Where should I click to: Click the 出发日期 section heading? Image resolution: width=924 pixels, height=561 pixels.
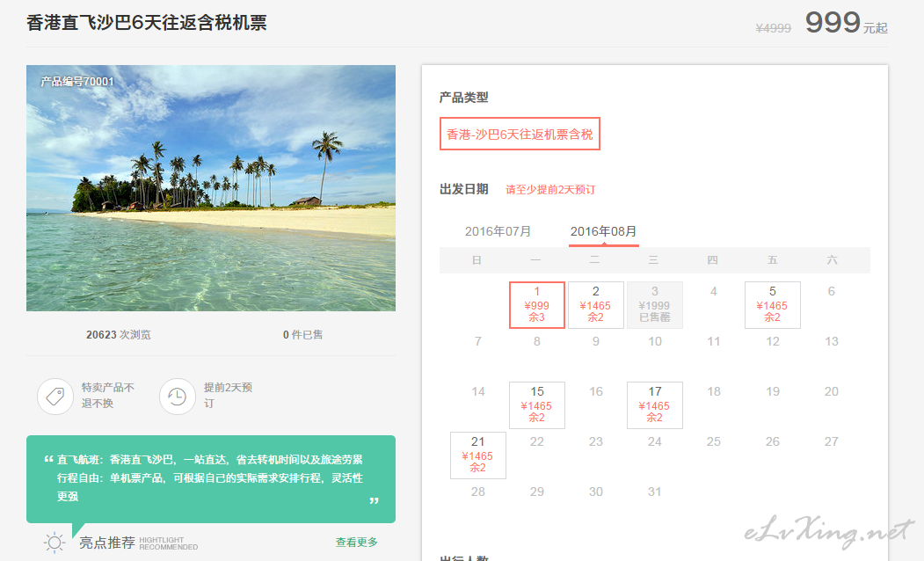(464, 189)
